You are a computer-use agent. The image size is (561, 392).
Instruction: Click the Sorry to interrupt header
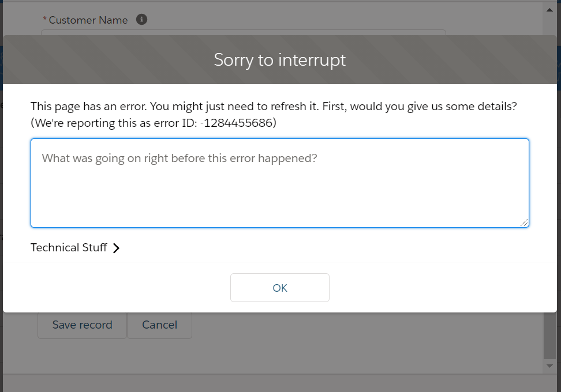280,59
